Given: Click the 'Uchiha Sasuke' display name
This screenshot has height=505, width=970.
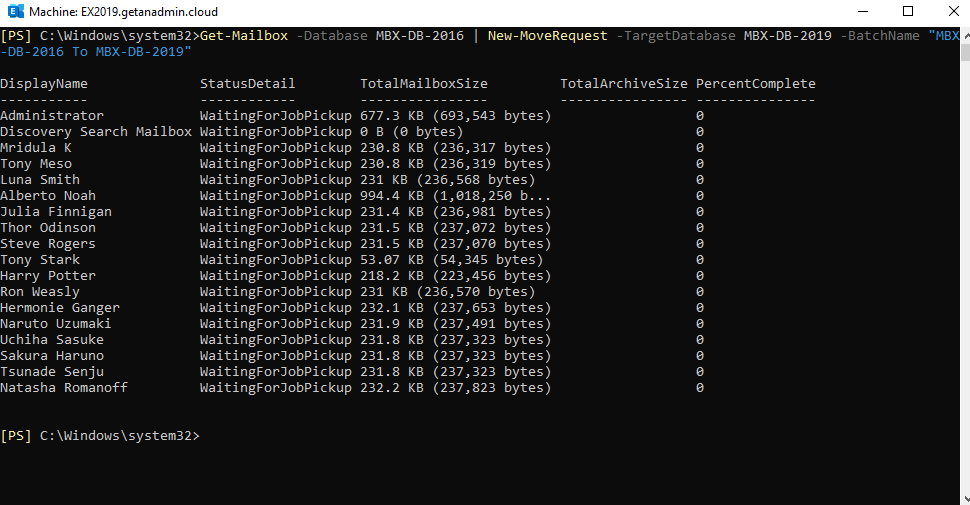Looking at the screenshot, I should pyautogui.click(x=52, y=340).
